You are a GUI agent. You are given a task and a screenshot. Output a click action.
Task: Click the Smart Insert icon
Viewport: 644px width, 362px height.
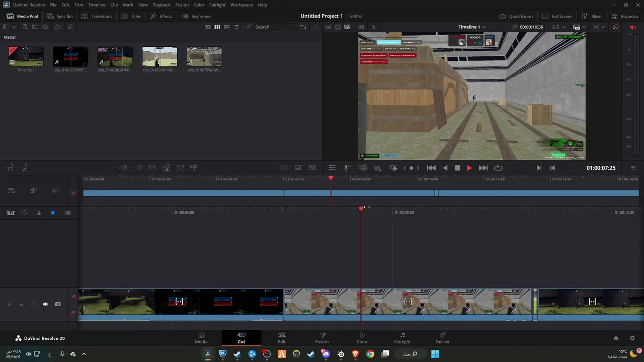coord(124,168)
